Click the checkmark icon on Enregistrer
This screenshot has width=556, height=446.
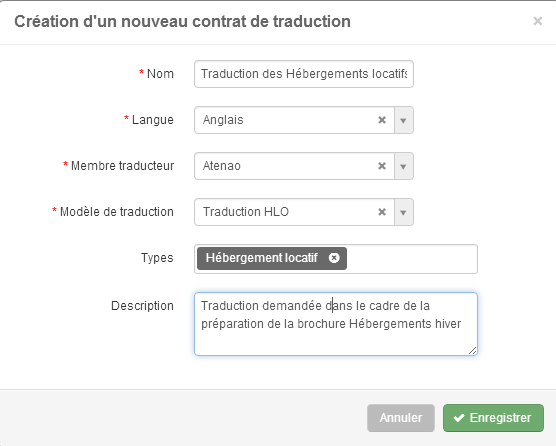459,418
